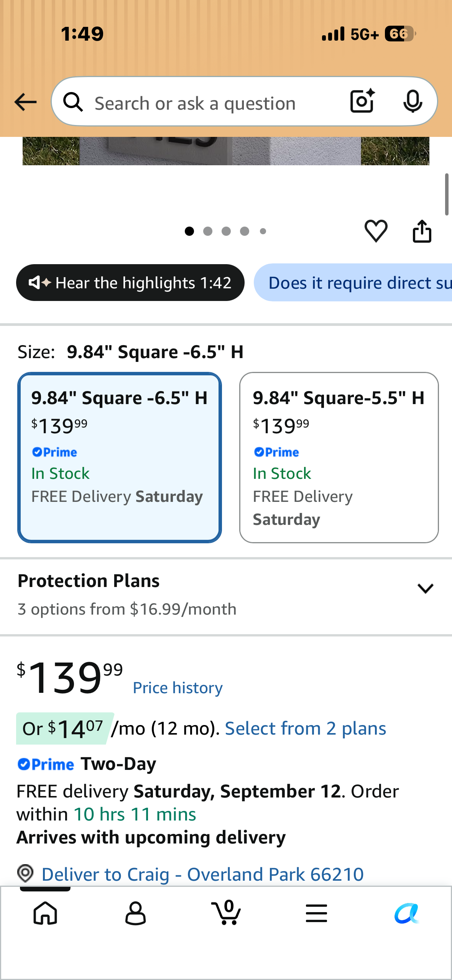Go to Home tab in bottom bar
452x980 pixels.
click(45, 913)
